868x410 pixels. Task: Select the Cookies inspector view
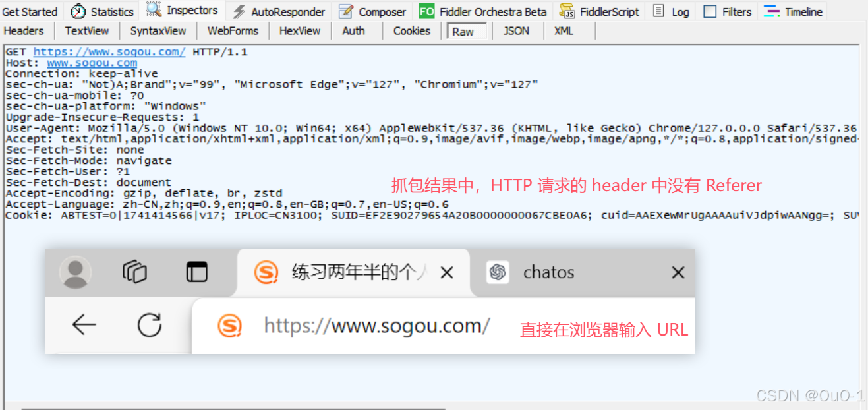click(x=412, y=30)
